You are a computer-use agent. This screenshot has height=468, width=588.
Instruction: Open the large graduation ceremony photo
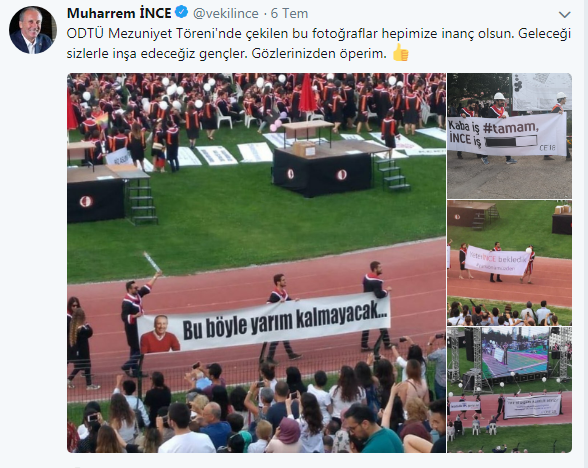256,263
